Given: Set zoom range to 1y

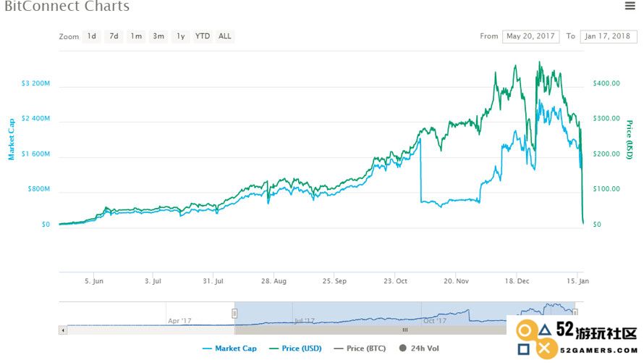Looking at the screenshot, I should [x=181, y=36].
